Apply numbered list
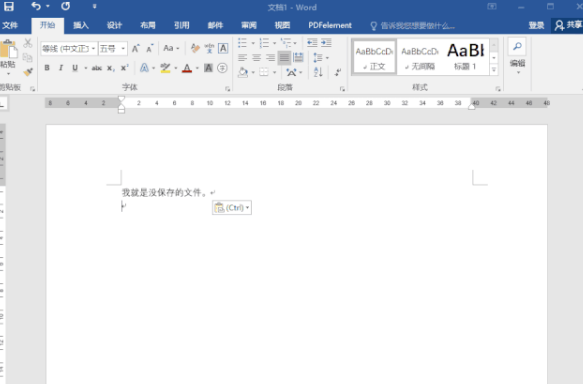 [264, 43]
